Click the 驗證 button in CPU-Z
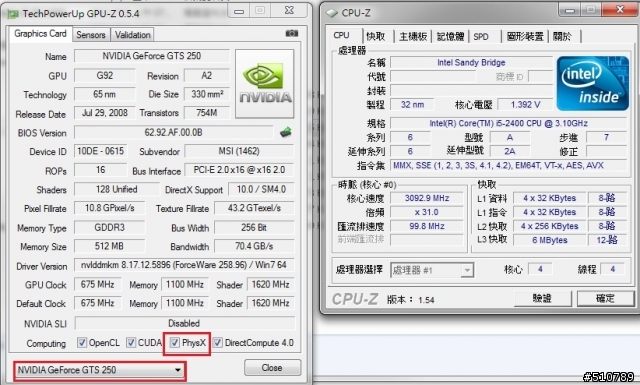640x385 pixels. 542,298
